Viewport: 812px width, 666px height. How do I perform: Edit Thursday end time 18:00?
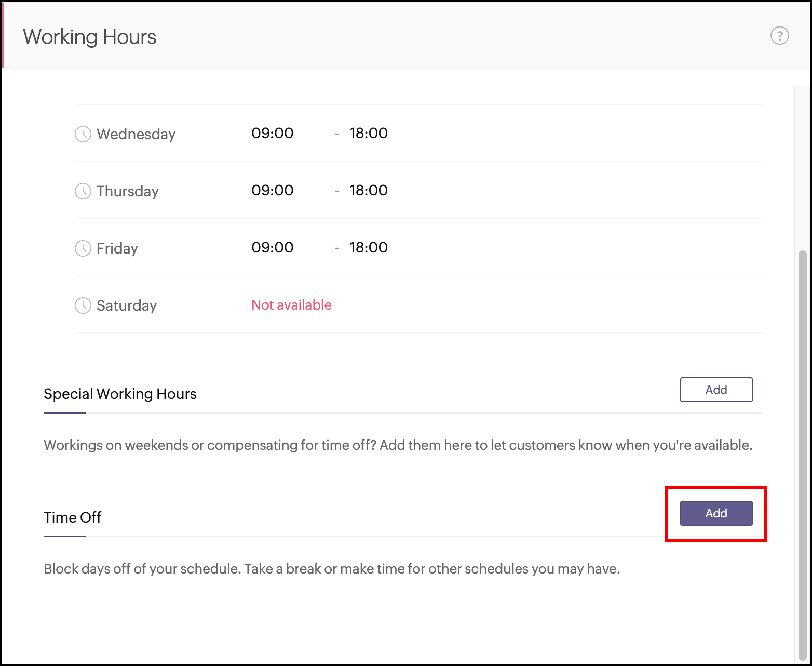(368, 191)
